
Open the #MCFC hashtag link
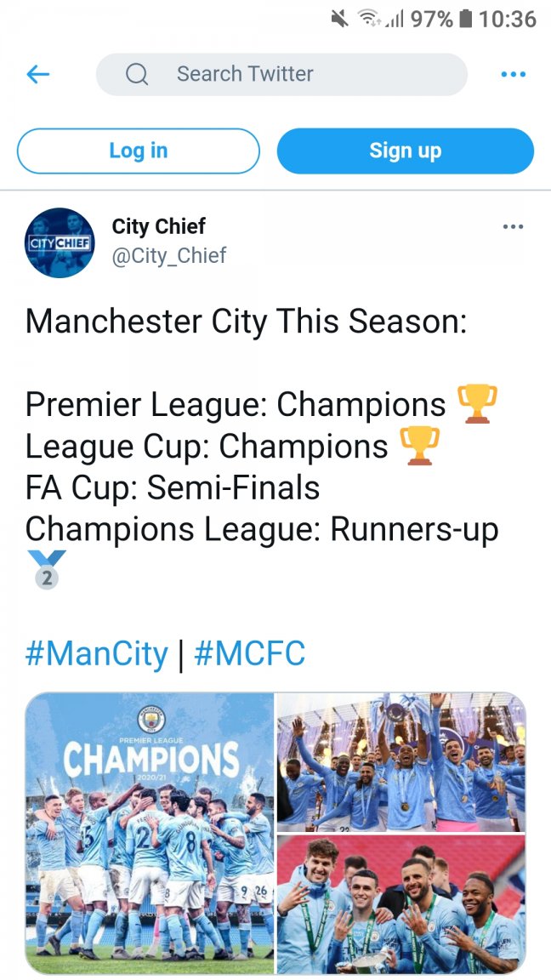[x=249, y=654]
